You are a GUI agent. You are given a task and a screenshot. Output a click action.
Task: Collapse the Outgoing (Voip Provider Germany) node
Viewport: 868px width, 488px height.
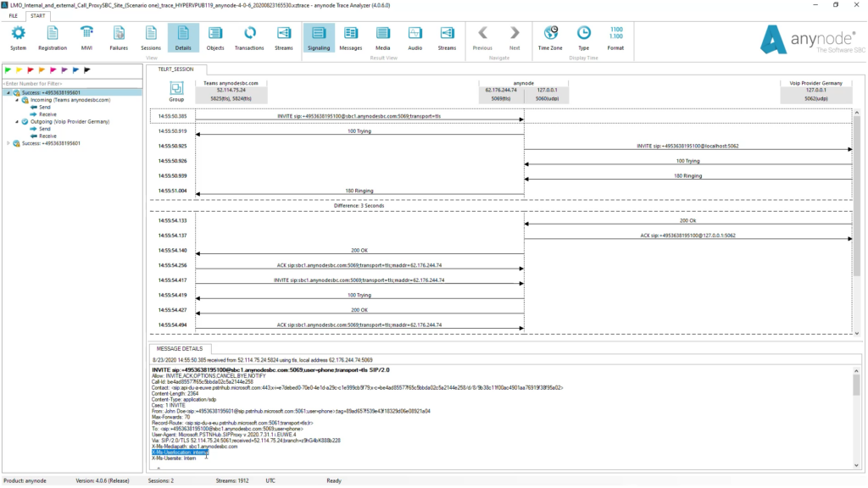click(17, 122)
